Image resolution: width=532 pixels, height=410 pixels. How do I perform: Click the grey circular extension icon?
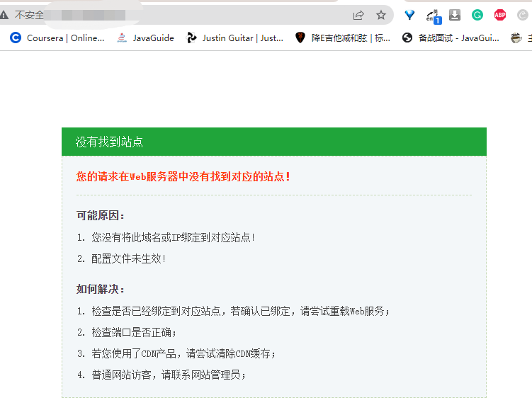click(523, 15)
